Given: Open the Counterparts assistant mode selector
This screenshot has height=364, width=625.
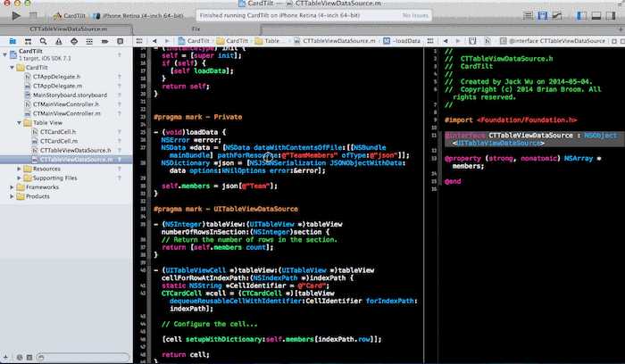Looking at the screenshot, I should (x=472, y=41).
